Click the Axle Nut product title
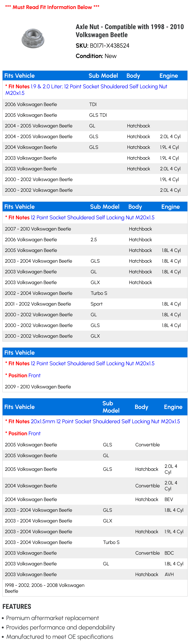Screen dimensions: 190x644 coord(130,31)
